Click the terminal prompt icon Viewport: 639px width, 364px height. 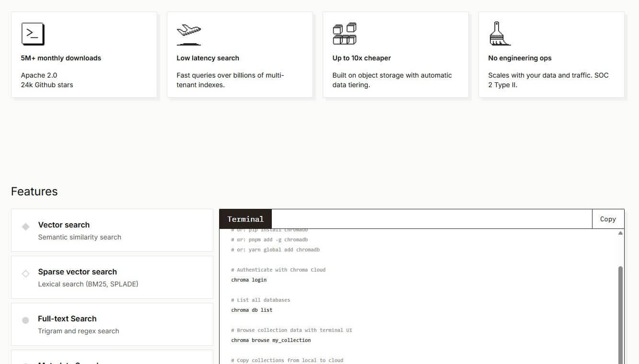tap(33, 34)
